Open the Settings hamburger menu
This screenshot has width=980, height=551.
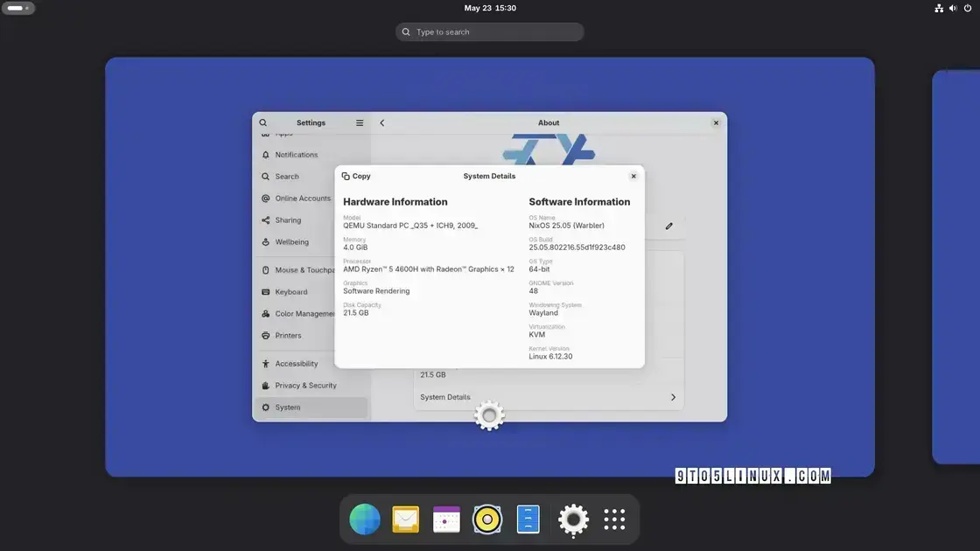click(360, 123)
